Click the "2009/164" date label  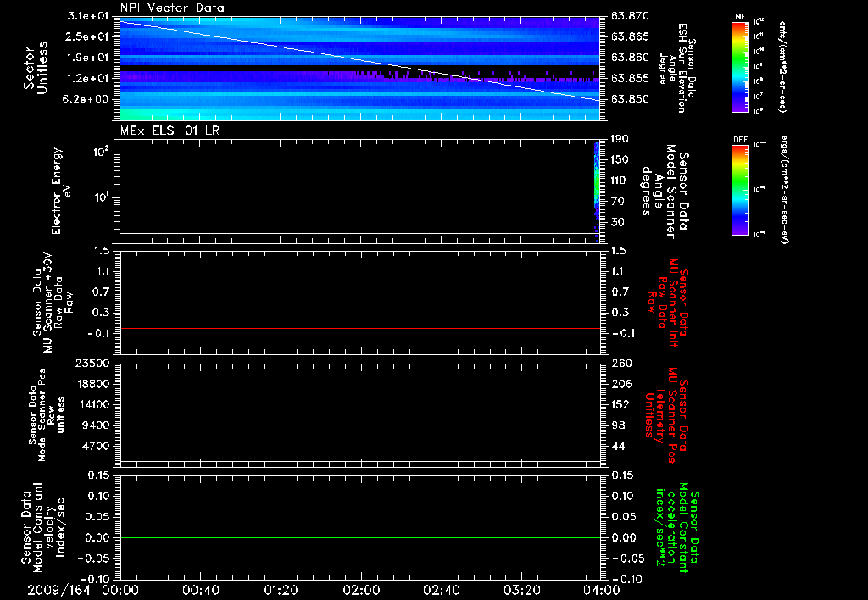pyautogui.click(x=58, y=590)
